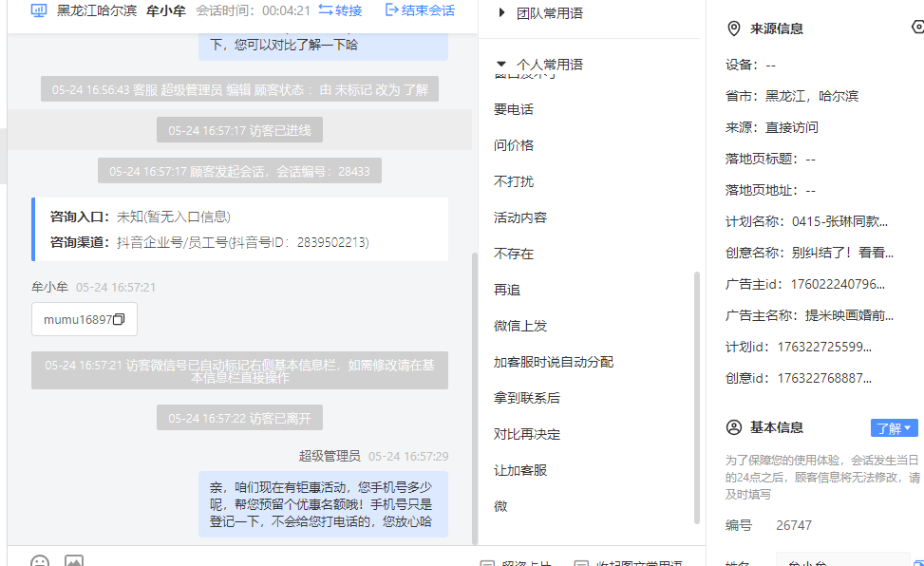Click visitor name 牟小牟 in header
The width and height of the screenshot is (924, 566).
pyautogui.click(x=165, y=10)
